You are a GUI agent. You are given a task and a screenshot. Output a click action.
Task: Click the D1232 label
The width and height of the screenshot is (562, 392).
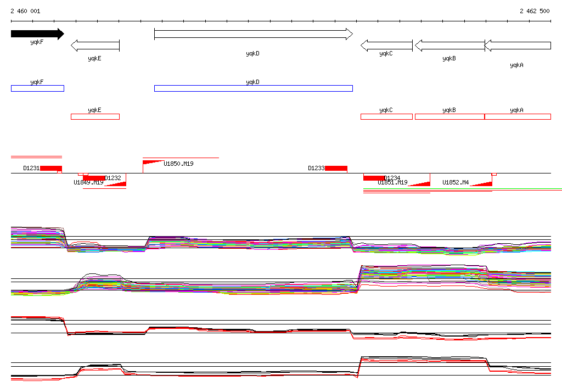113,178
